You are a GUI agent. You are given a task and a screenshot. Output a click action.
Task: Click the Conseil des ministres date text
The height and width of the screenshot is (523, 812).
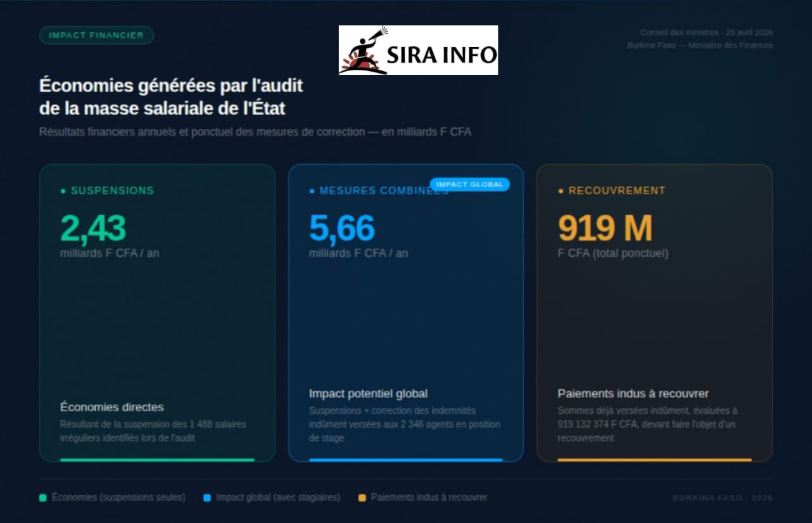coord(706,33)
